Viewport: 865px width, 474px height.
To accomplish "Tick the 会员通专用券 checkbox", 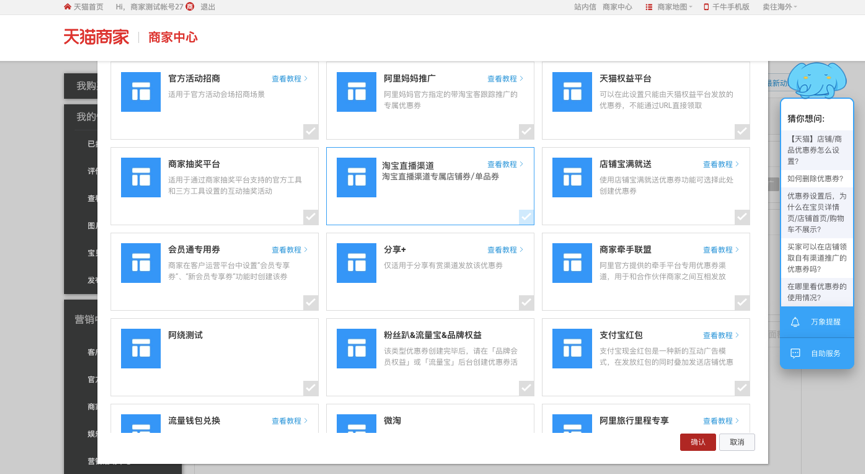I will click(311, 302).
